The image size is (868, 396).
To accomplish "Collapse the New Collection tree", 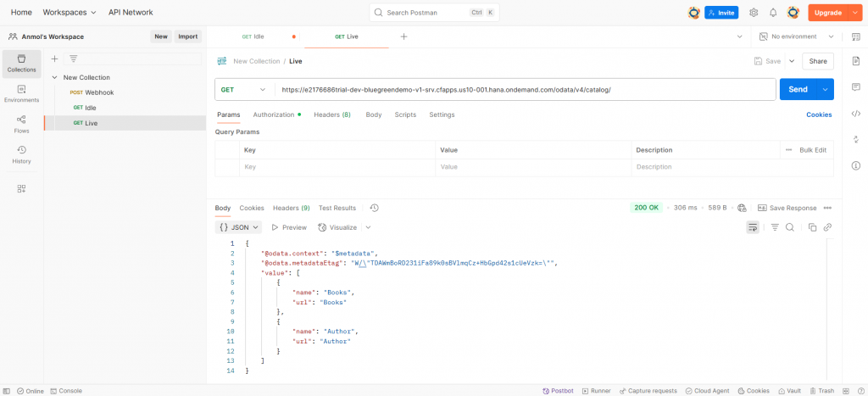I will [54, 77].
